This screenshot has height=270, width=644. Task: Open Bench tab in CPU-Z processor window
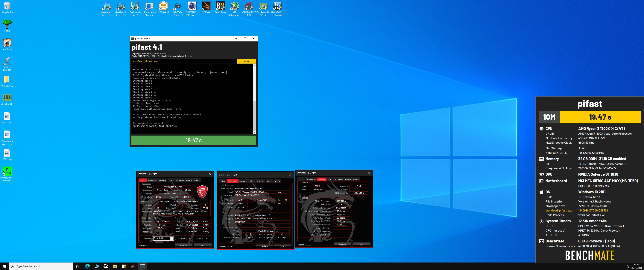click(x=189, y=180)
